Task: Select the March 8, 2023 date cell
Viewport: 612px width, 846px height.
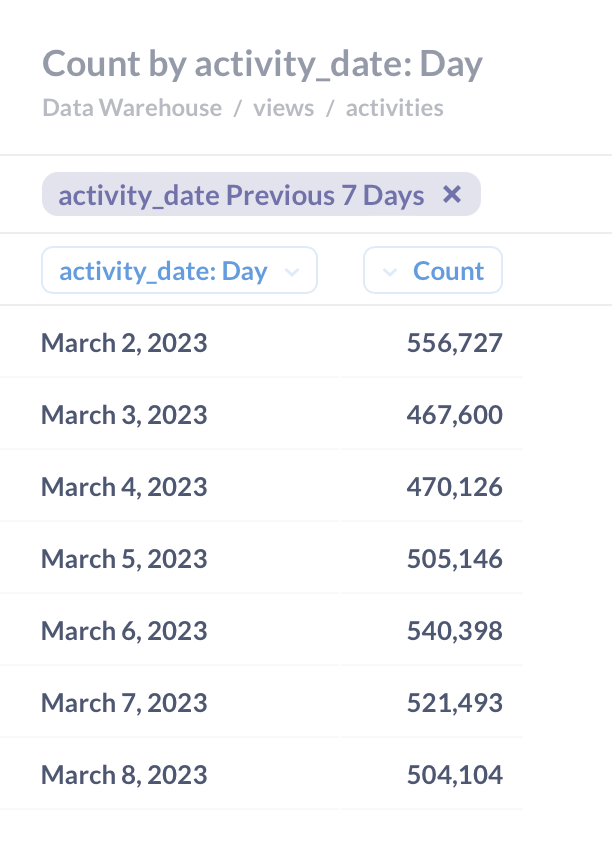Action: click(124, 774)
